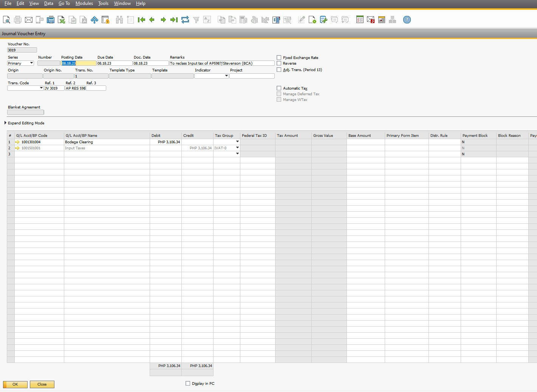Click the Due Date field

click(x=115, y=63)
